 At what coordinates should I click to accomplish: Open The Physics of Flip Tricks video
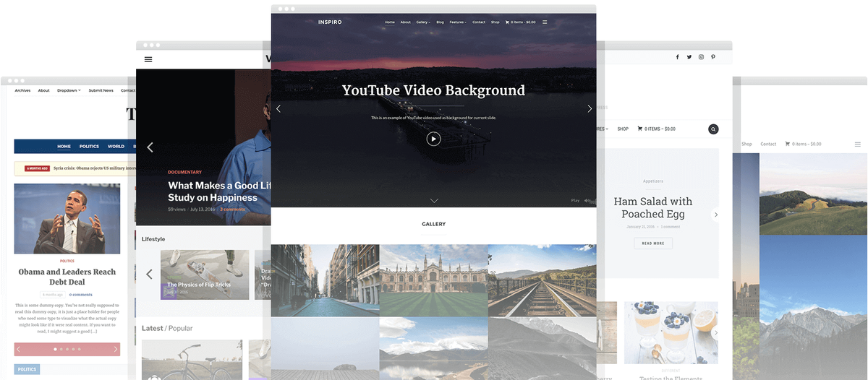point(205,275)
